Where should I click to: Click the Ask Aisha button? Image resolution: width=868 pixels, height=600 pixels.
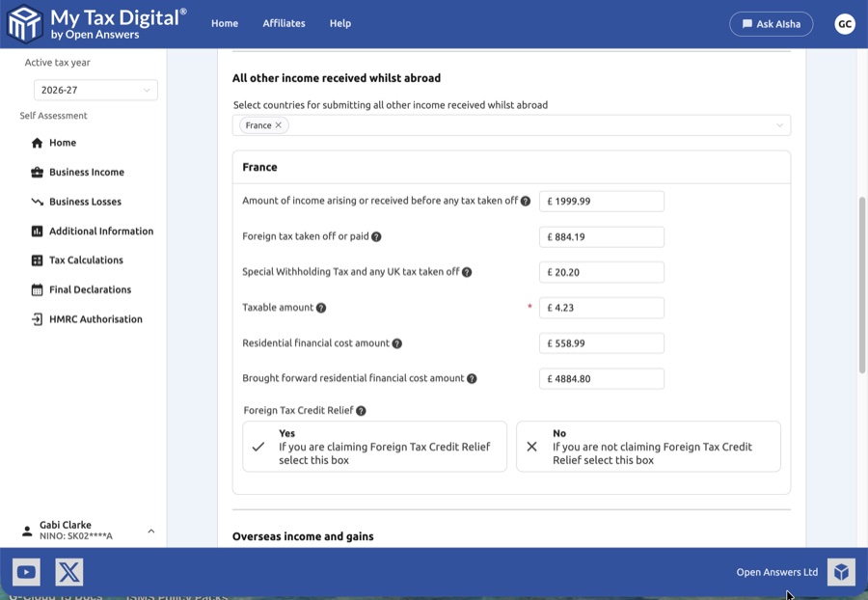coord(771,24)
